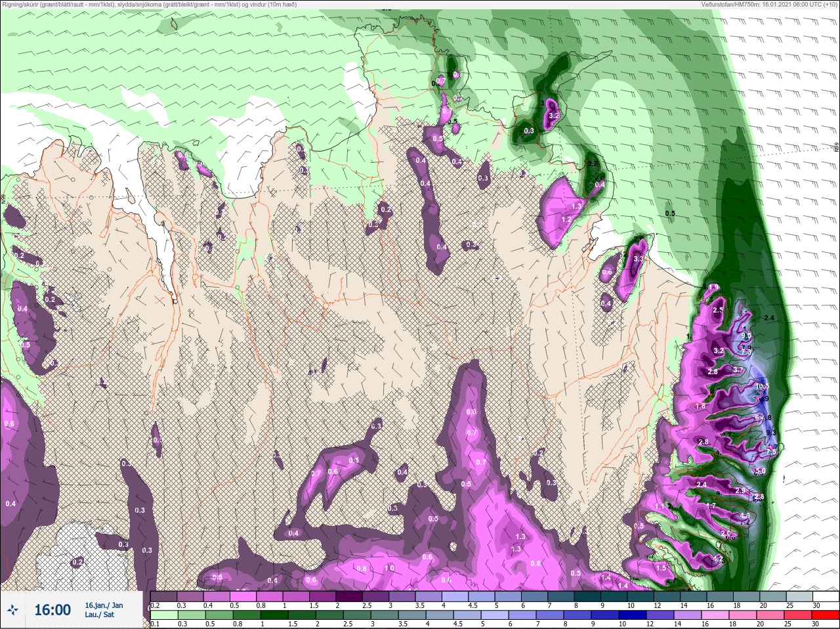Click the Veðurstofan compass logo icon
This screenshot has width=840, height=629.
coord(13,611)
